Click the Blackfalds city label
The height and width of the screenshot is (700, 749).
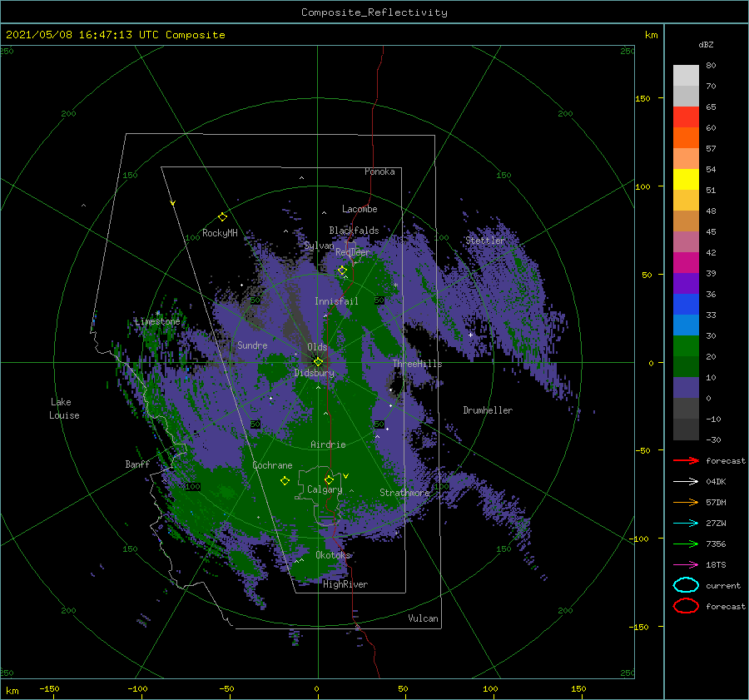tap(354, 231)
